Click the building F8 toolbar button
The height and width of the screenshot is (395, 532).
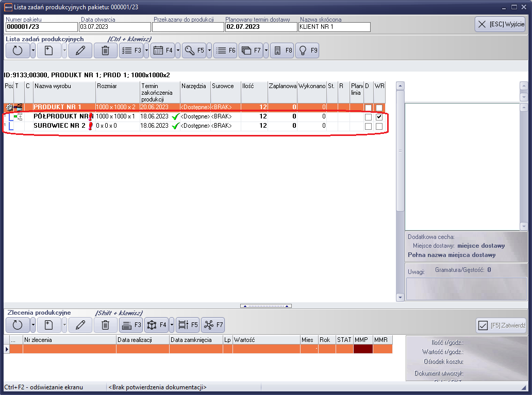282,50
